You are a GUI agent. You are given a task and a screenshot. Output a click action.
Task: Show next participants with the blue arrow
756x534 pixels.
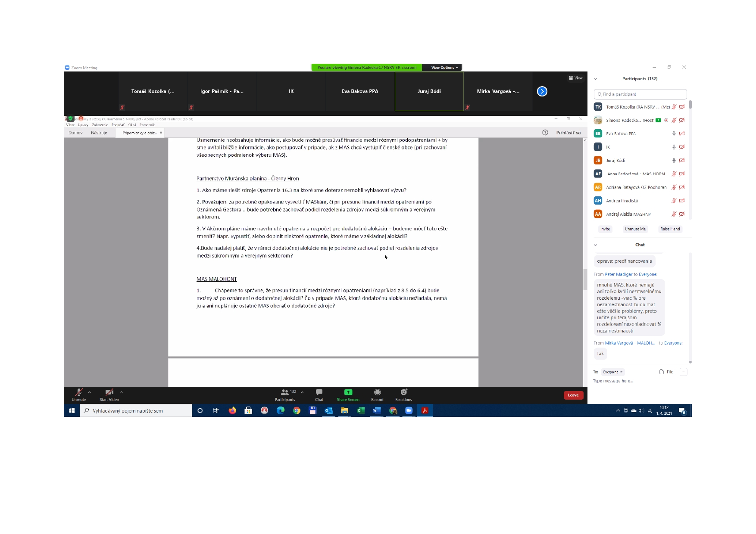(542, 91)
